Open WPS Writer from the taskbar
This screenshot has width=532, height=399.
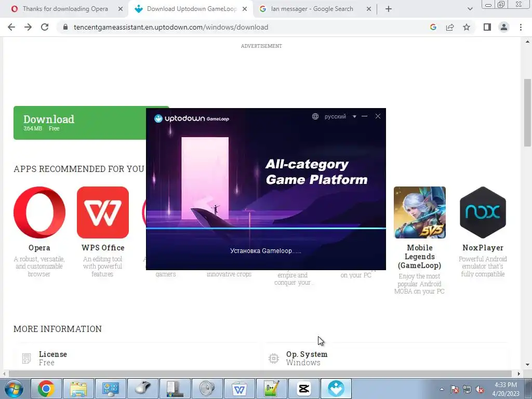coord(240,389)
